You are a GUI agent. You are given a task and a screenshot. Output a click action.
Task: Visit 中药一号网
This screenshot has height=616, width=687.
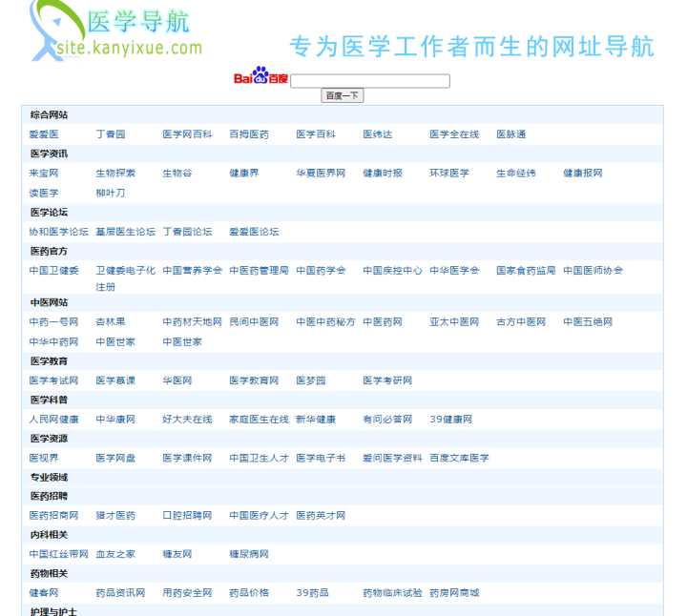53,322
